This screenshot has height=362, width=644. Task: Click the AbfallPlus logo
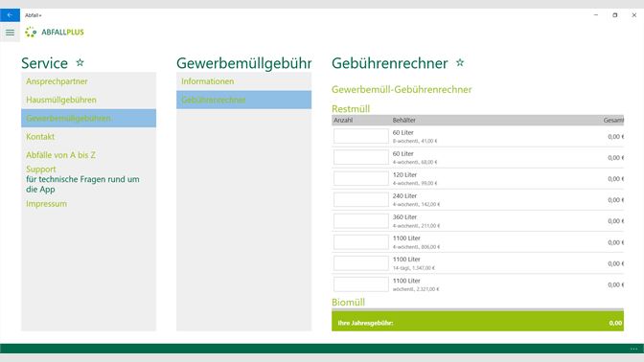pos(55,32)
